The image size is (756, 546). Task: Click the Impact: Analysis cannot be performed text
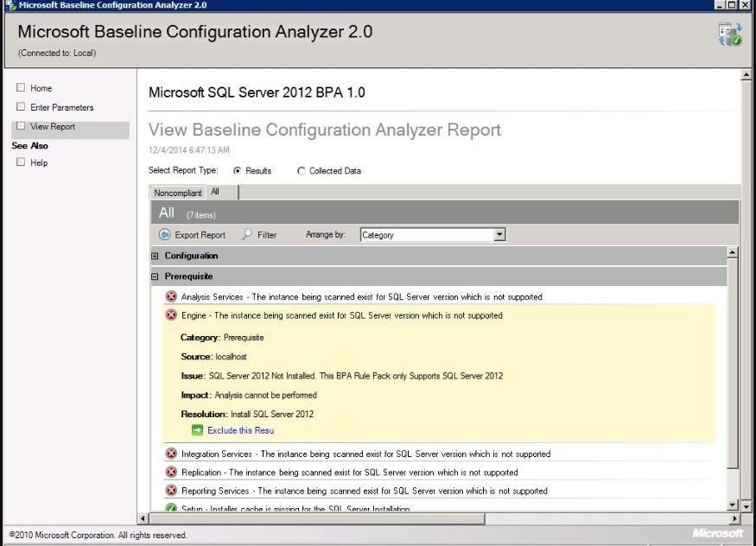coord(249,395)
